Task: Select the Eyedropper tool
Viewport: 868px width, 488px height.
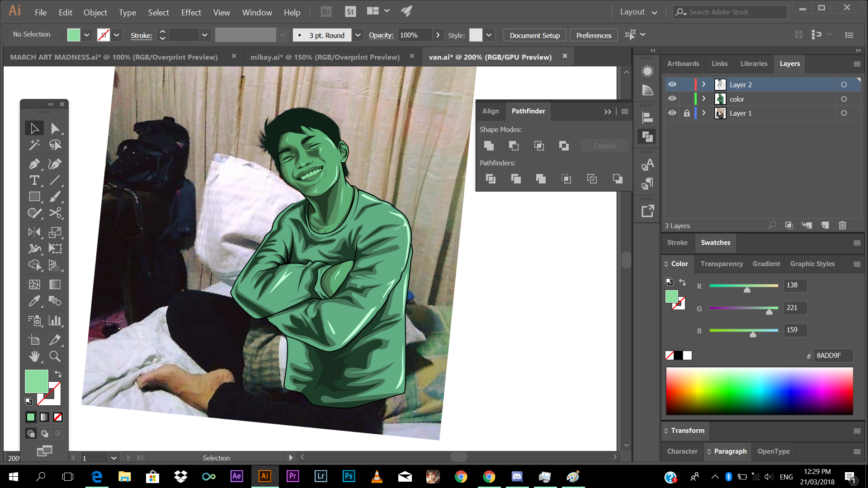Action: click(x=34, y=301)
